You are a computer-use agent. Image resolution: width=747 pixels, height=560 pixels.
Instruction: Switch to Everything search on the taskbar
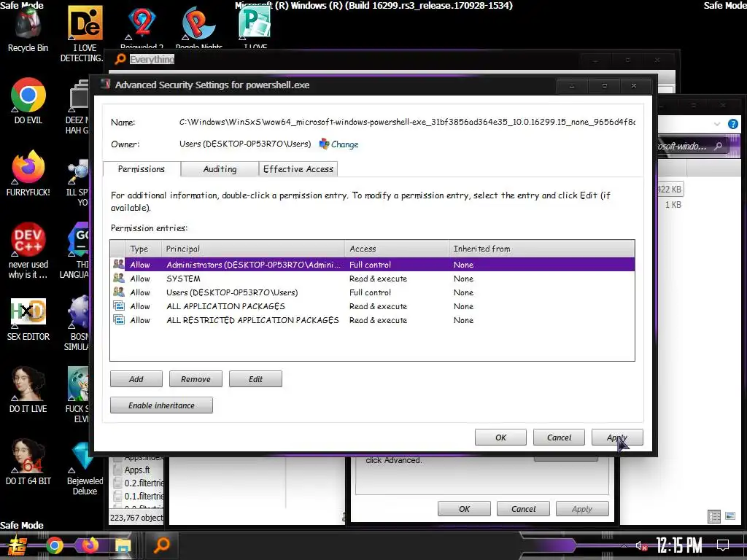tap(161, 545)
